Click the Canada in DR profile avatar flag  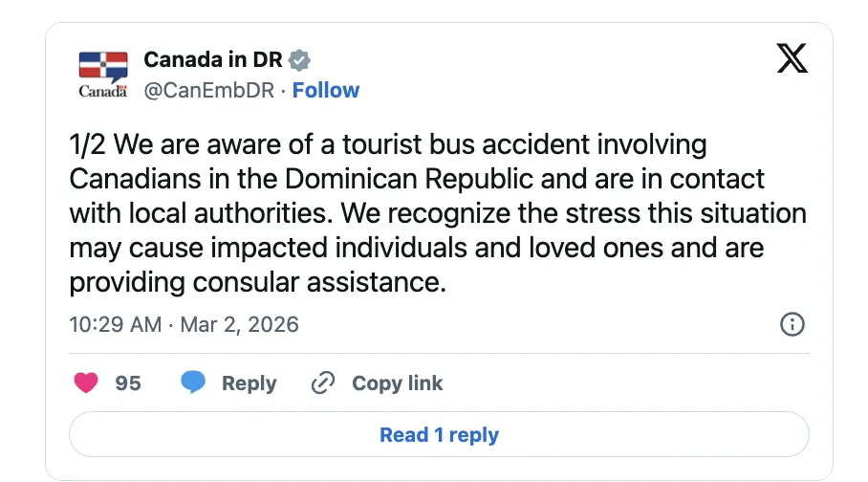(x=102, y=67)
